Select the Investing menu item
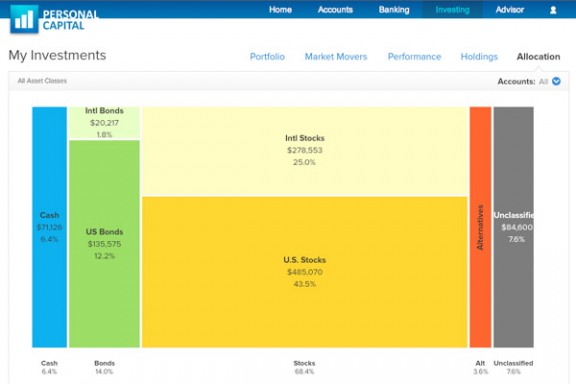The width and height of the screenshot is (576, 384). pos(453,10)
